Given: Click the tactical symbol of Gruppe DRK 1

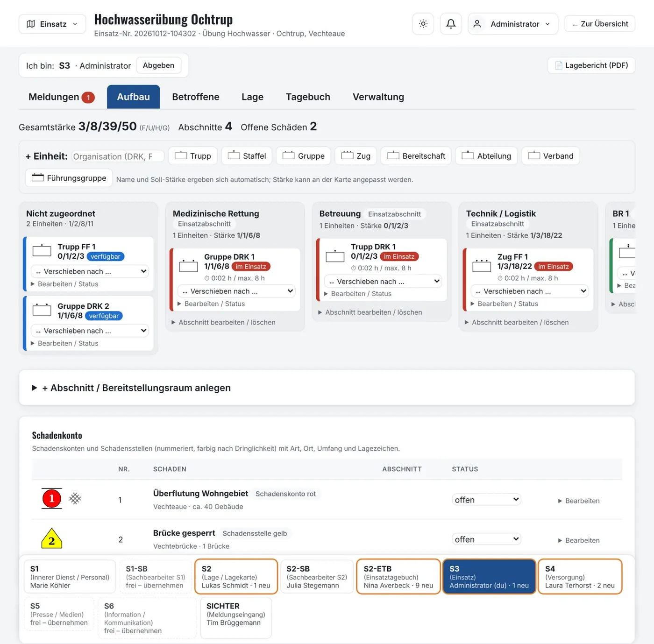Looking at the screenshot, I should coord(189,266).
